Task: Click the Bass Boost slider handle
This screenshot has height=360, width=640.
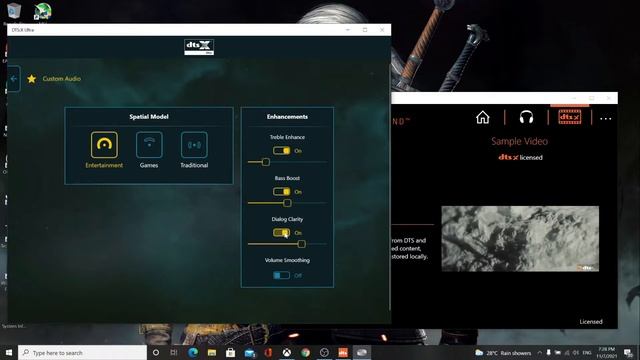Action: pyautogui.click(x=287, y=203)
